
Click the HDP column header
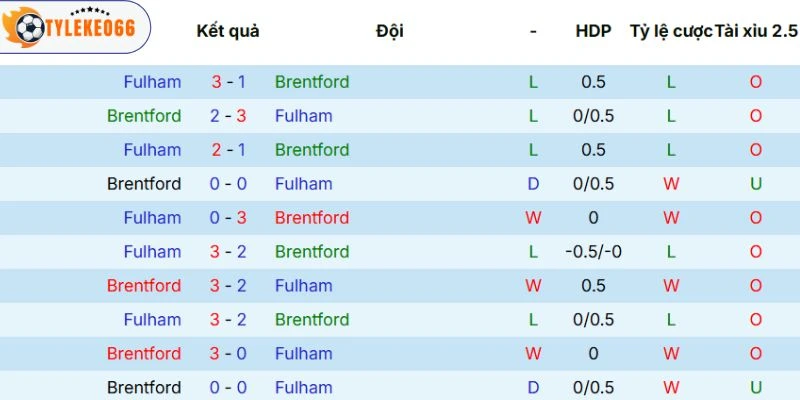pos(593,31)
